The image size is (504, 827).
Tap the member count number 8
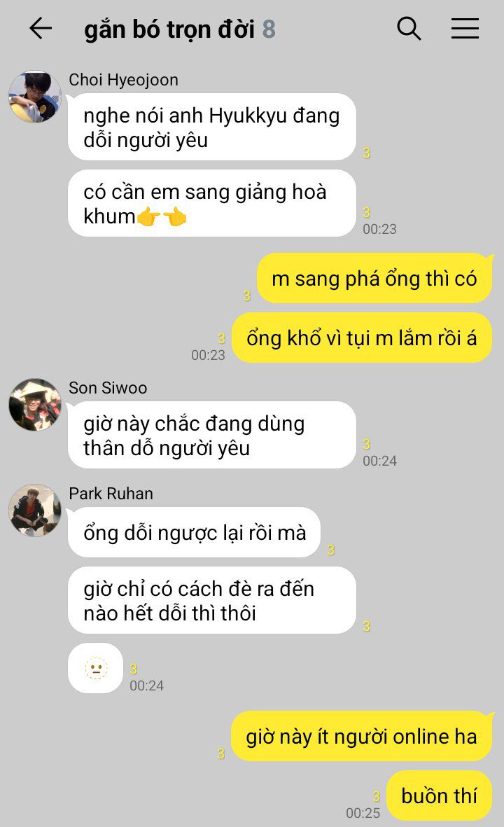[x=269, y=29]
